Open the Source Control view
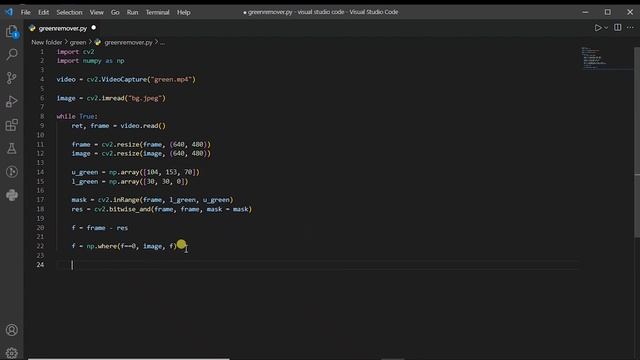 click(x=12, y=78)
